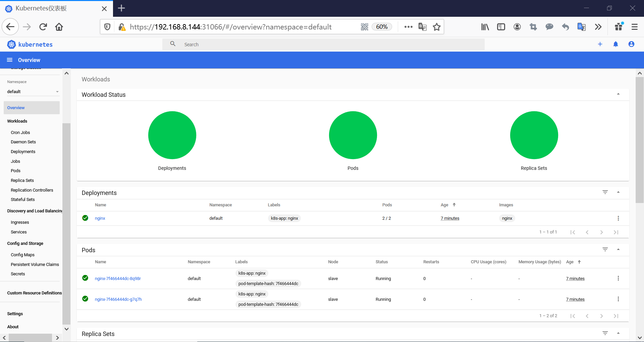Image resolution: width=644 pixels, height=342 pixels.
Task: Open the Google Translate extension
Action: [582, 27]
